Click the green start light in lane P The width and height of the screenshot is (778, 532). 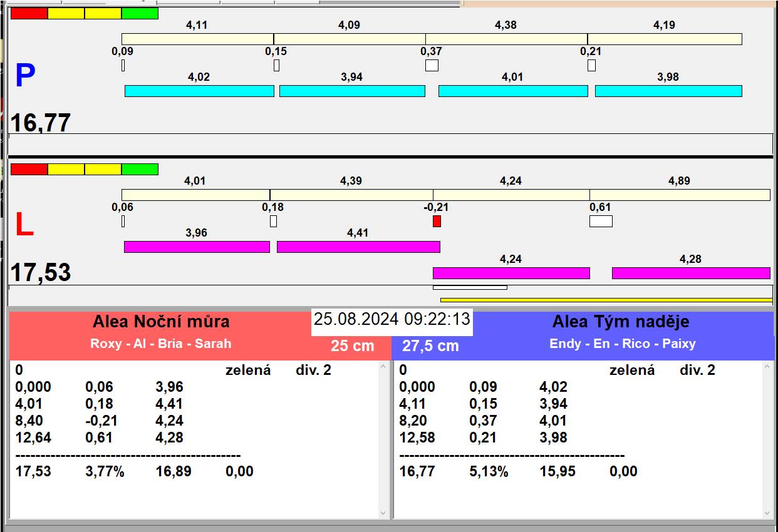point(140,13)
